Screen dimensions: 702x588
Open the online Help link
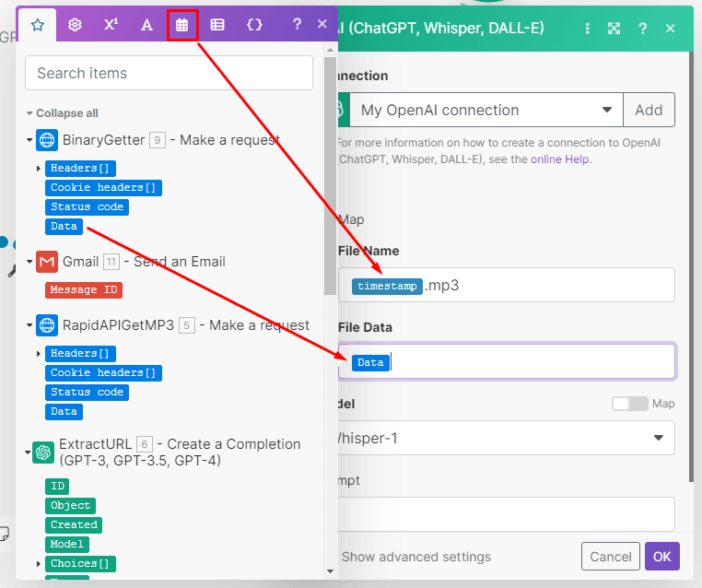[558, 159]
